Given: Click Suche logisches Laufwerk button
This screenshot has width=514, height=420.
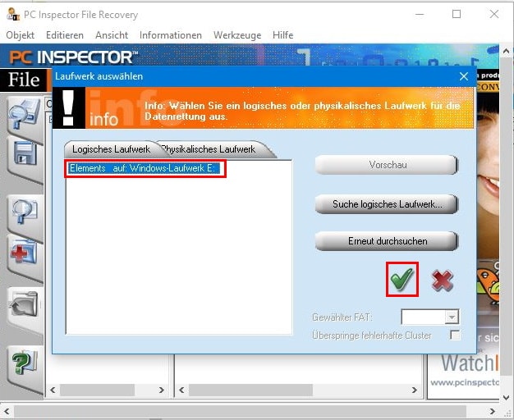Looking at the screenshot, I should pyautogui.click(x=387, y=204).
